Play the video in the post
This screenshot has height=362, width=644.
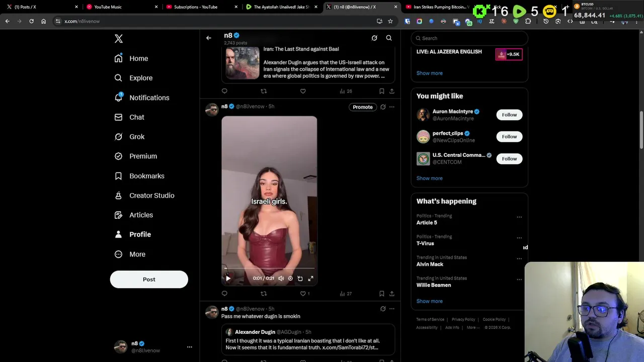[228, 278]
